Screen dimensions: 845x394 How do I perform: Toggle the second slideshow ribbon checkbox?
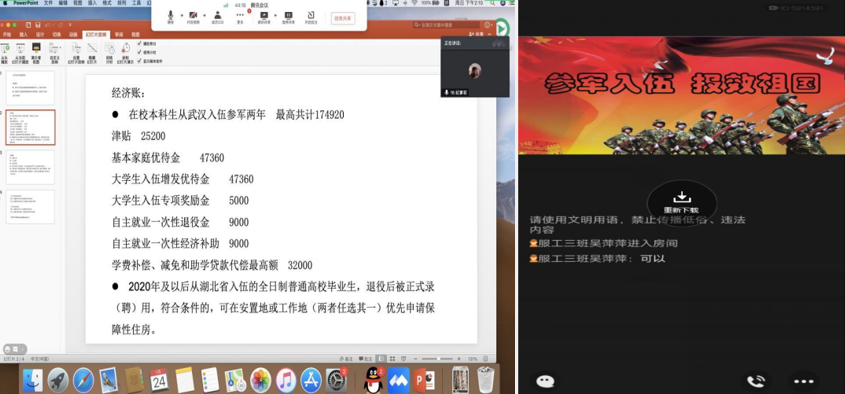(140, 52)
